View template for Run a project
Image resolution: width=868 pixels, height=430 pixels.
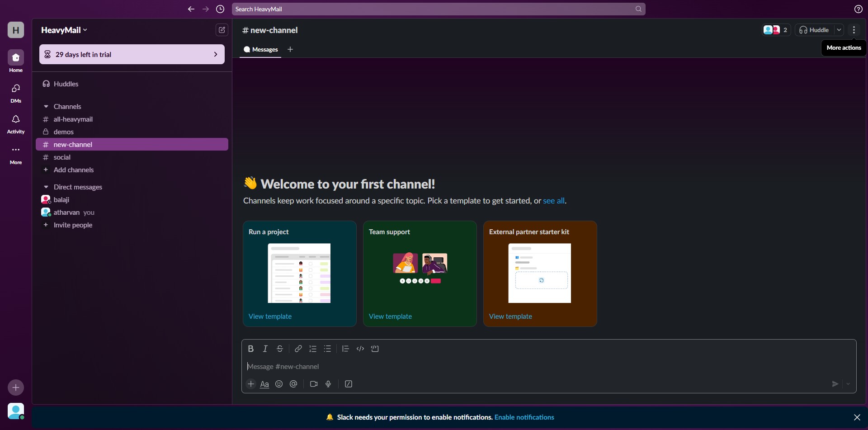point(270,317)
